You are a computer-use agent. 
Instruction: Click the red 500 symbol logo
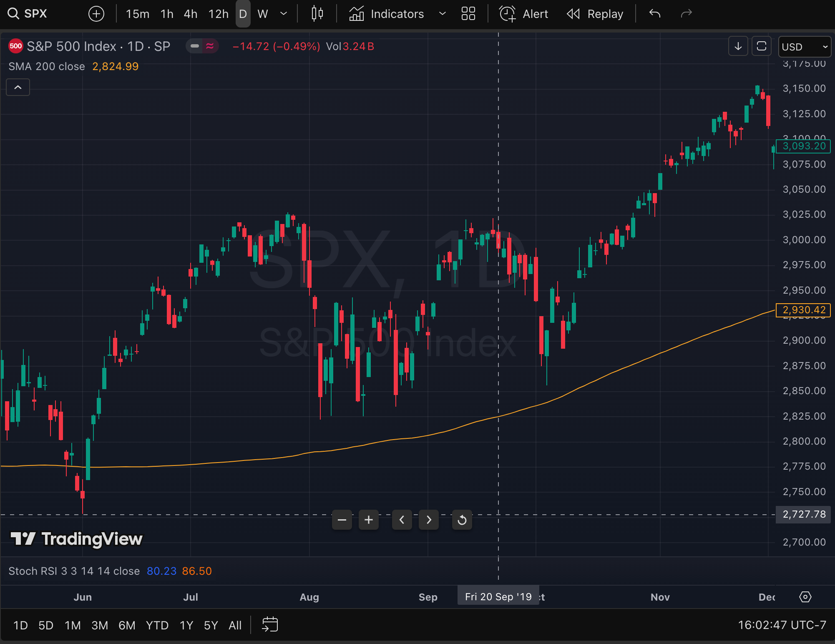[16, 46]
